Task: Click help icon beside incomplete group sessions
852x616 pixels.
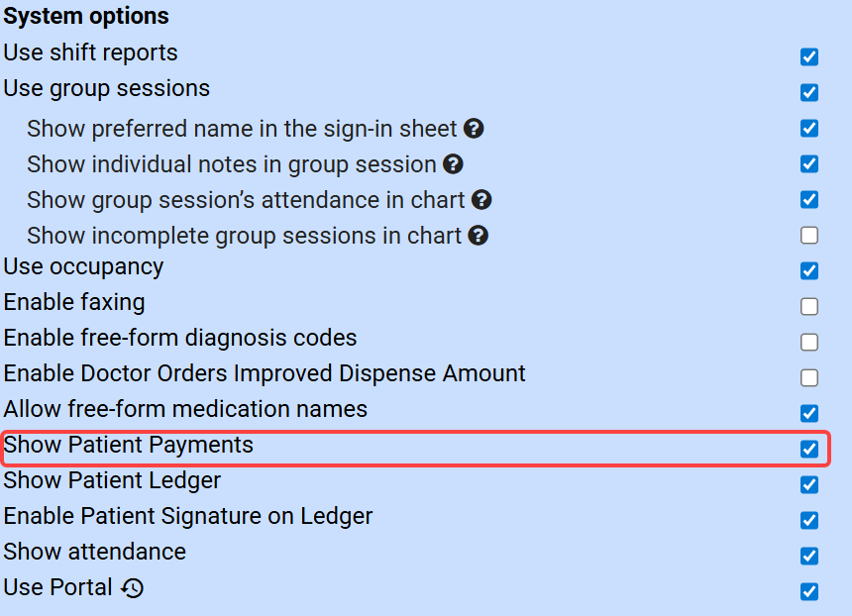Action: click(479, 236)
